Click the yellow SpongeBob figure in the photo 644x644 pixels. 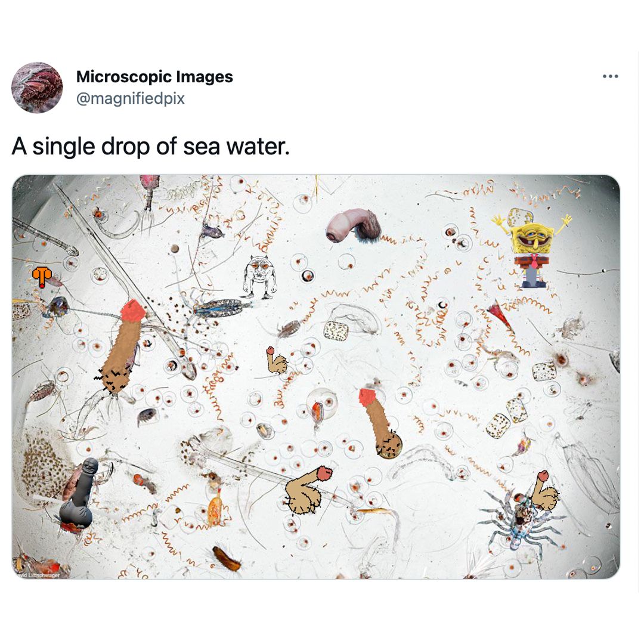tap(532, 250)
